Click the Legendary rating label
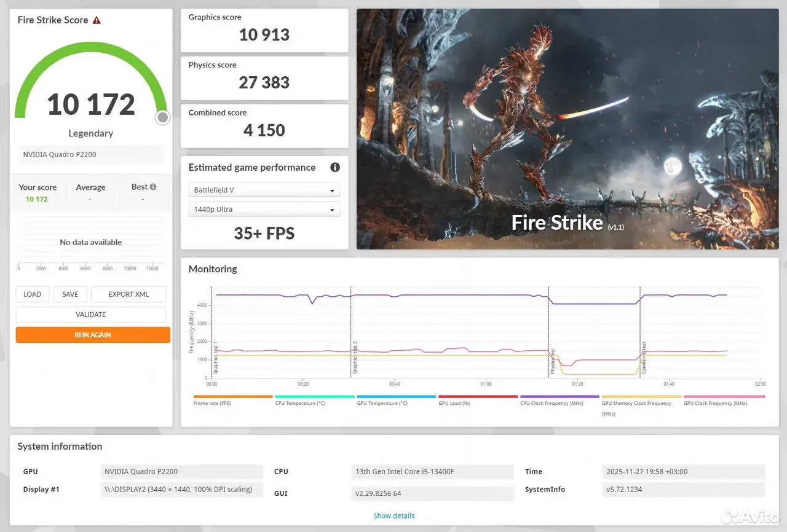787x532 pixels. pos(91,133)
